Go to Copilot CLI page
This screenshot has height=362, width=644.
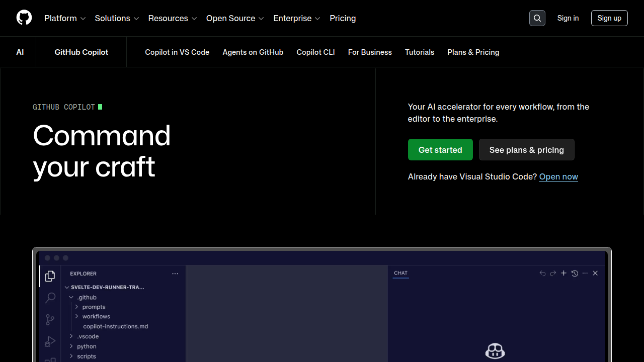point(315,52)
